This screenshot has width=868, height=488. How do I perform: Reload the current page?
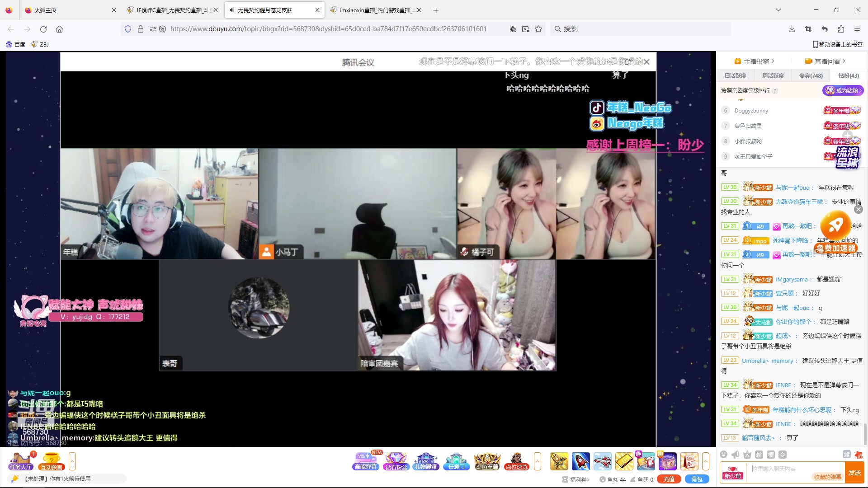tap(43, 29)
